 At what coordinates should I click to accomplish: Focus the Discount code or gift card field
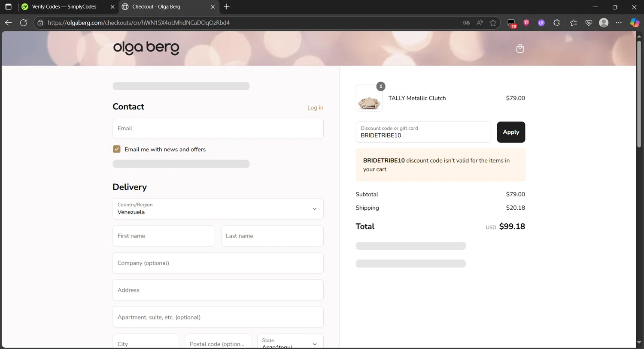click(x=423, y=132)
